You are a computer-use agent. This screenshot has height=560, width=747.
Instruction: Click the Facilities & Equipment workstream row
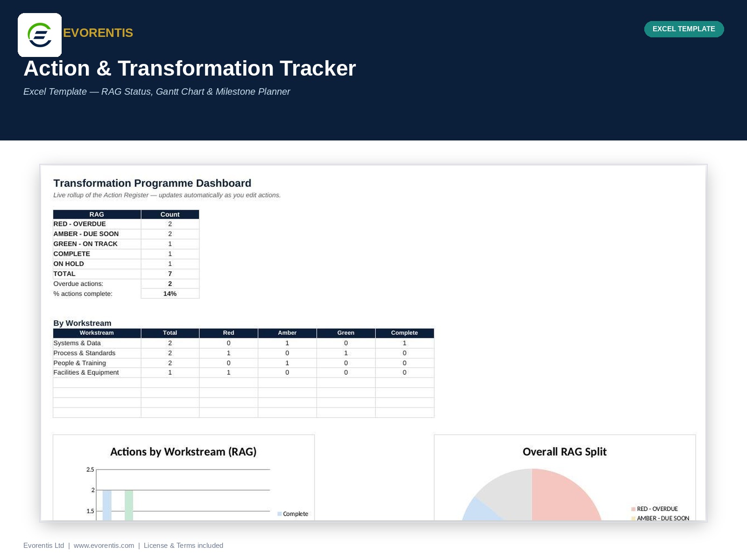coord(243,372)
